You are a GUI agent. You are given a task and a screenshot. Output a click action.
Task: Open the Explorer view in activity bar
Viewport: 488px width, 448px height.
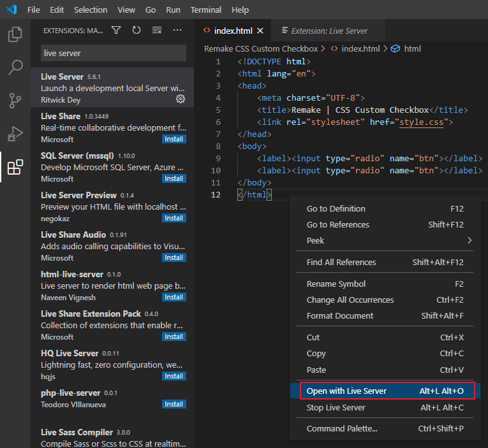(x=15, y=34)
